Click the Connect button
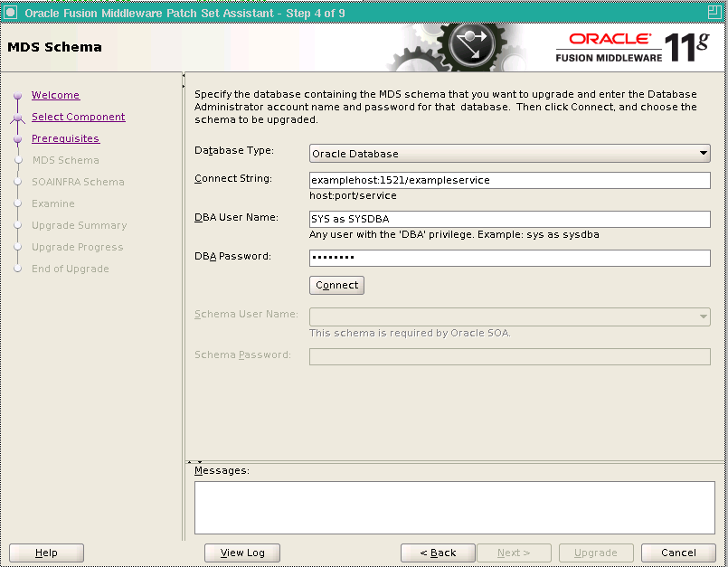This screenshot has height=567, width=728. tap(336, 285)
